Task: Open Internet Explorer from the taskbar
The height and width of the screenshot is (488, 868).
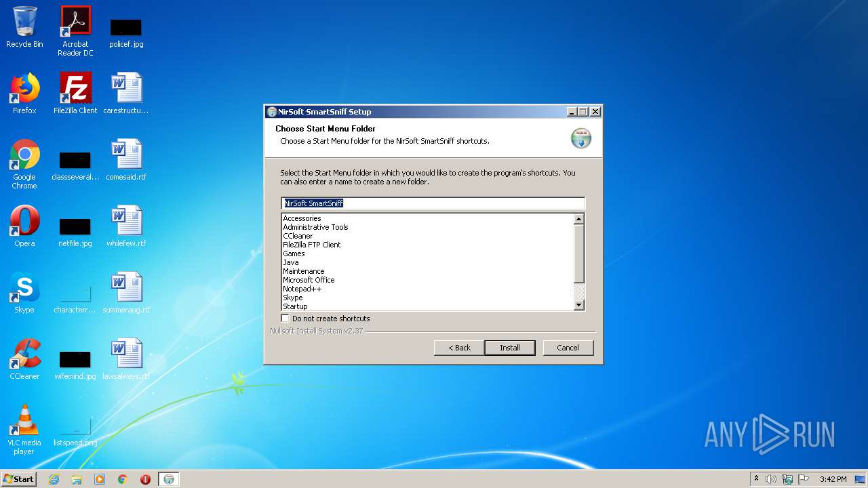Action: click(54, 479)
